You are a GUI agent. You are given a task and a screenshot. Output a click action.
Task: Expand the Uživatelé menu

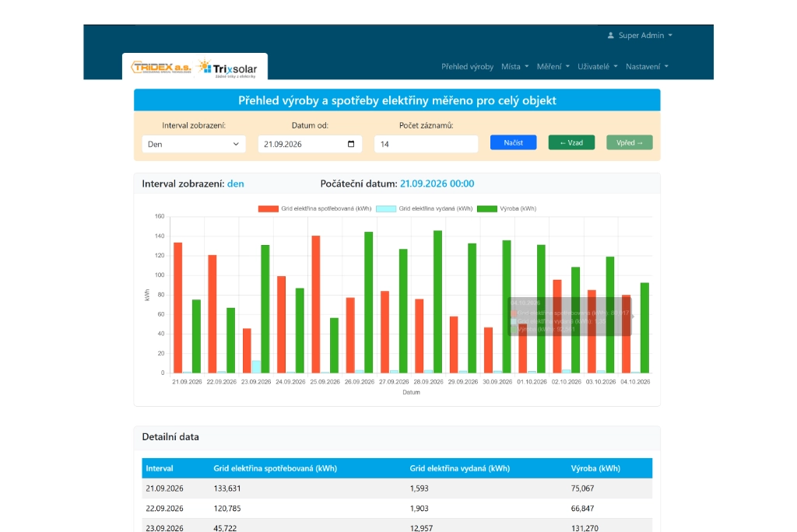597,67
